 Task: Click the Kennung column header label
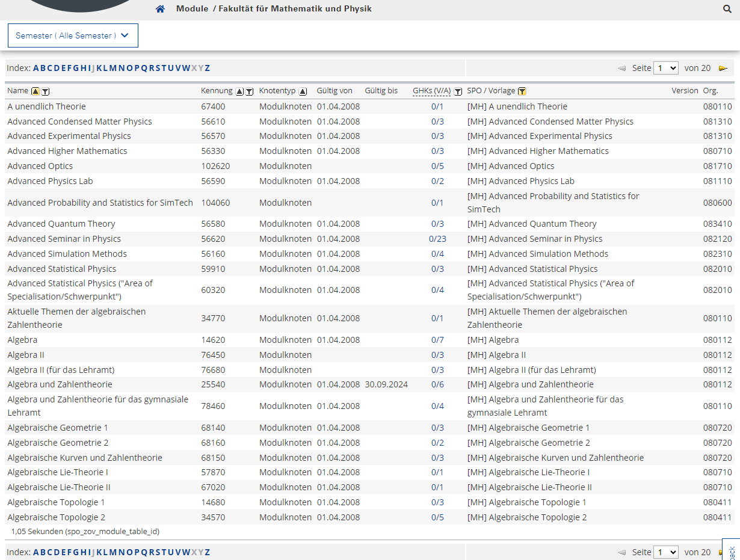217,91
